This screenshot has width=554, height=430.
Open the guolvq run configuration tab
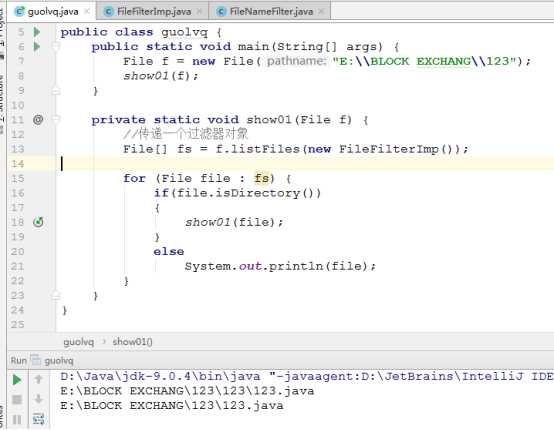(x=52, y=361)
